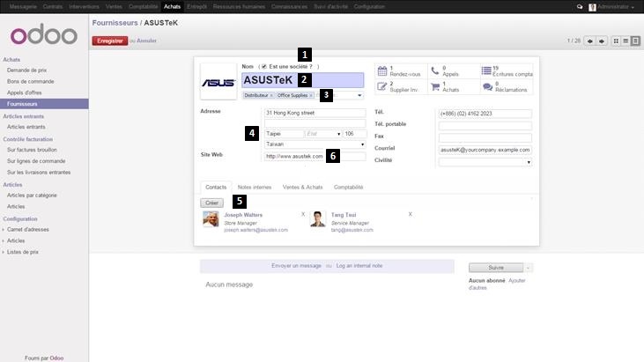The width and height of the screenshot is (644, 362).
Task: Switch to the Notes internes tab
Action: click(255, 187)
